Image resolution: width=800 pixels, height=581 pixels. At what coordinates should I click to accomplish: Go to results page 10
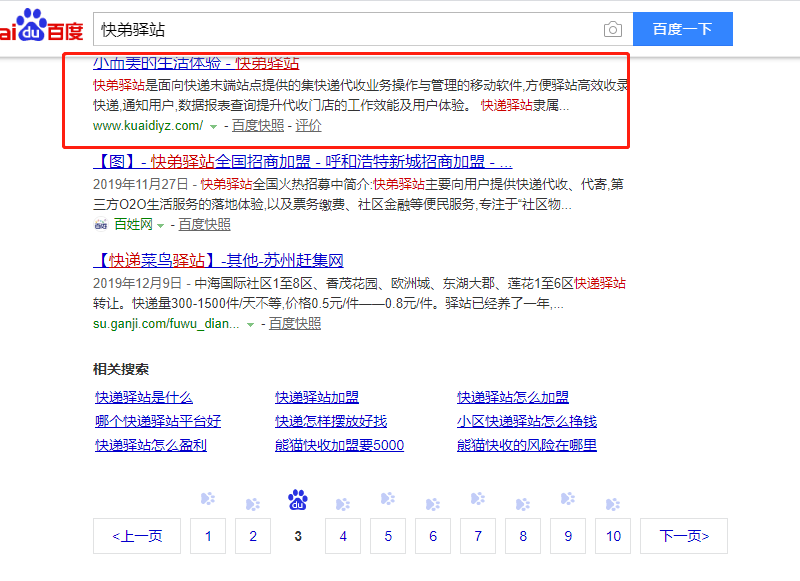click(613, 536)
